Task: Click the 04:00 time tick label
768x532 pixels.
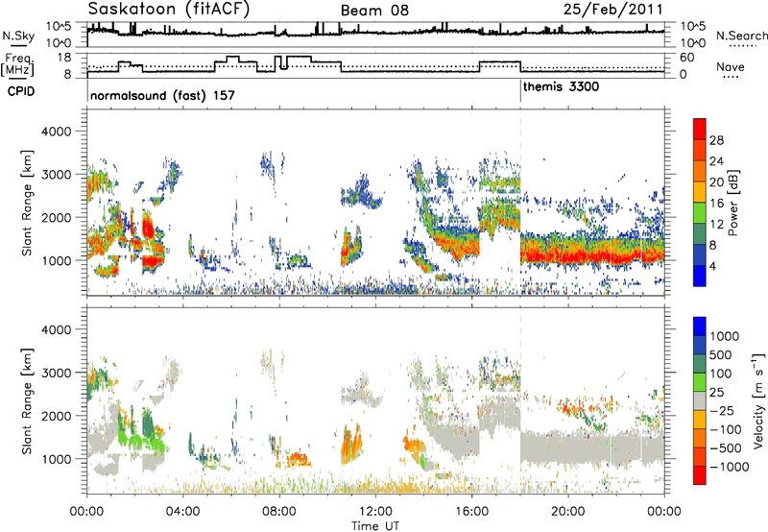Action: (x=183, y=512)
